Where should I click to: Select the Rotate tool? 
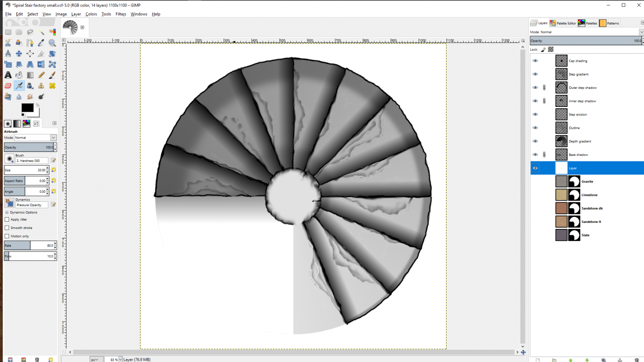(52, 54)
